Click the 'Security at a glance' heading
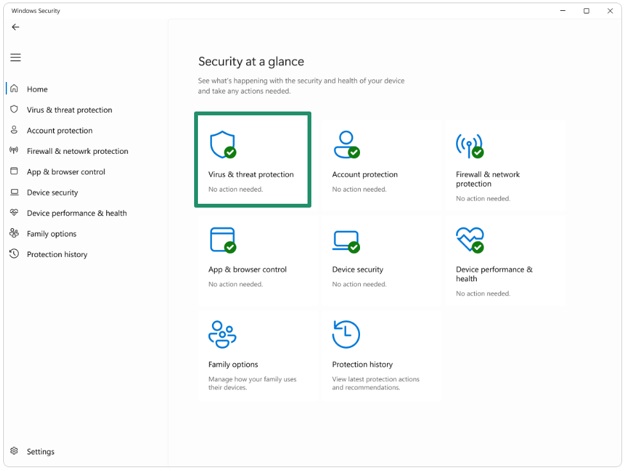The image size is (624, 471). (251, 61)
